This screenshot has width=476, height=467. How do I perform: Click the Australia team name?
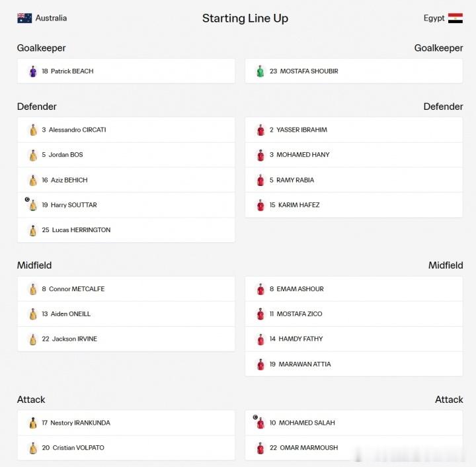pyautogui.click(x=51, y=19)
